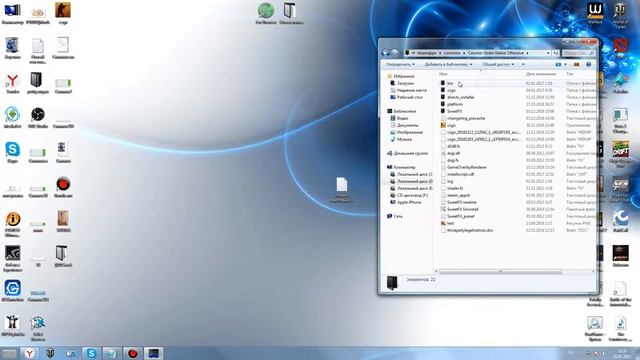Select the Bandicam desktop icon
640x360 pixels.
click(x=63, y=187)
